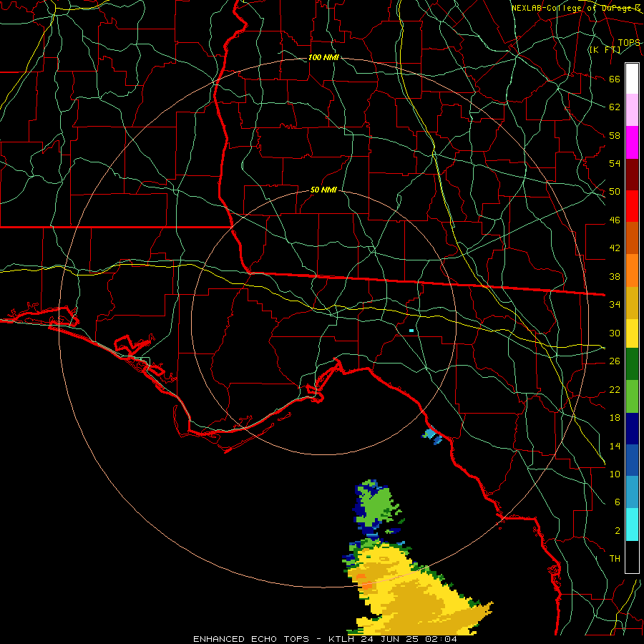
Task: Click the "62" scale label
Action: (x=615, y=107)
